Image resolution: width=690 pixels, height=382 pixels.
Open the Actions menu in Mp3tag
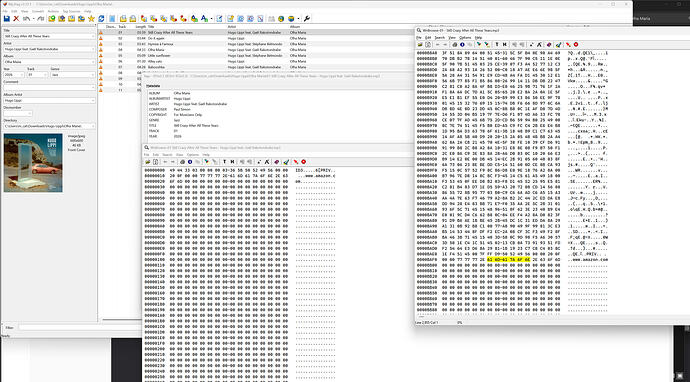[53, 11]
